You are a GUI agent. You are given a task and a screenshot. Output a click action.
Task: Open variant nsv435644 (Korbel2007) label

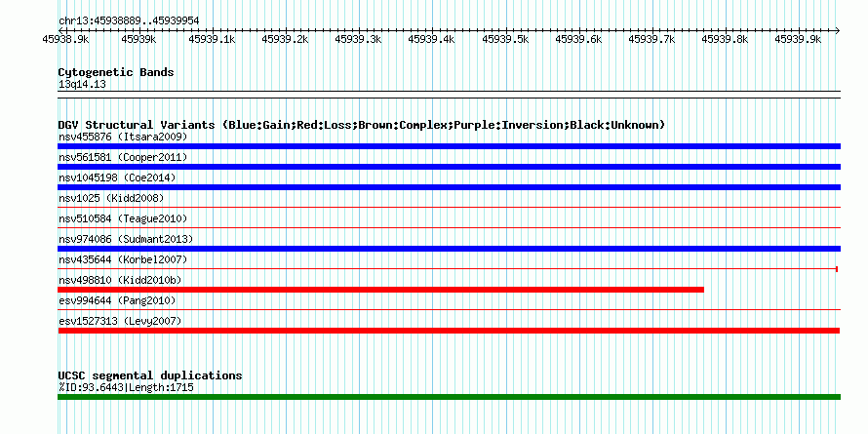click(x=123, y=259)
